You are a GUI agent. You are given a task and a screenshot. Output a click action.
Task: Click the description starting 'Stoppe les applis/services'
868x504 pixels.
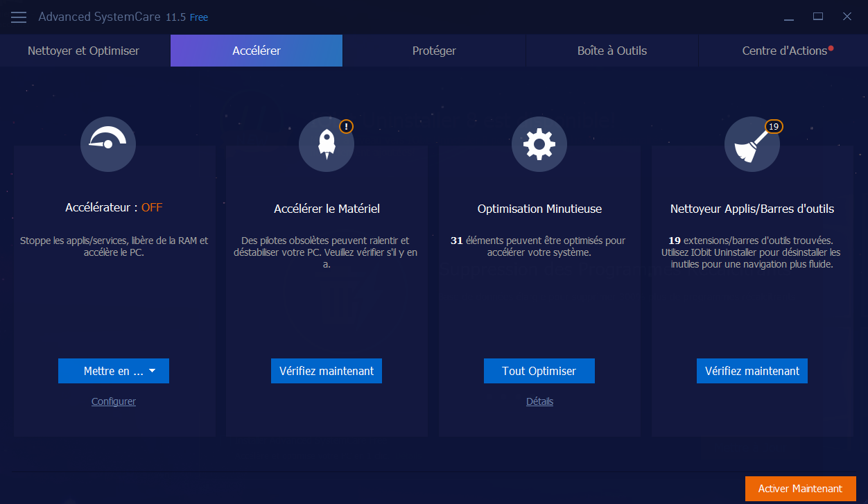tap(114, 246)
